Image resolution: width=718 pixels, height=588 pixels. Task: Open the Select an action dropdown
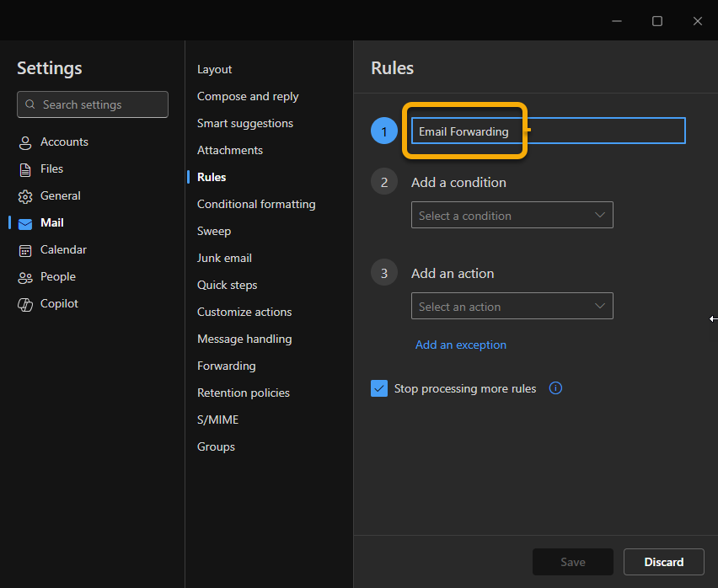click(512, 306)
